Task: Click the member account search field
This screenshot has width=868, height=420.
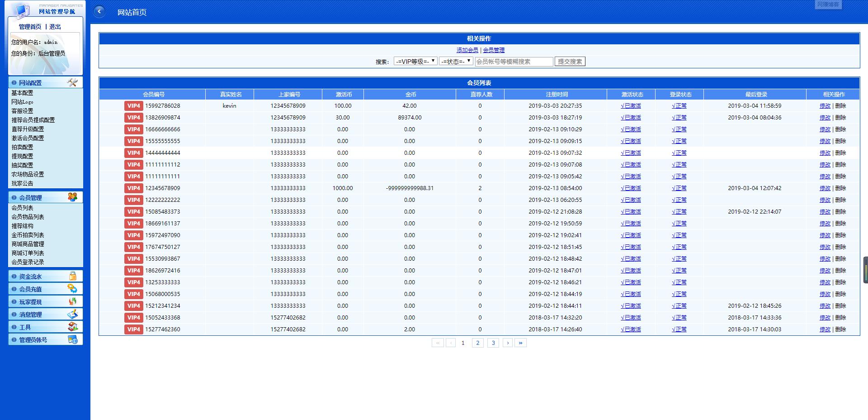Action: tap(514, 62)
